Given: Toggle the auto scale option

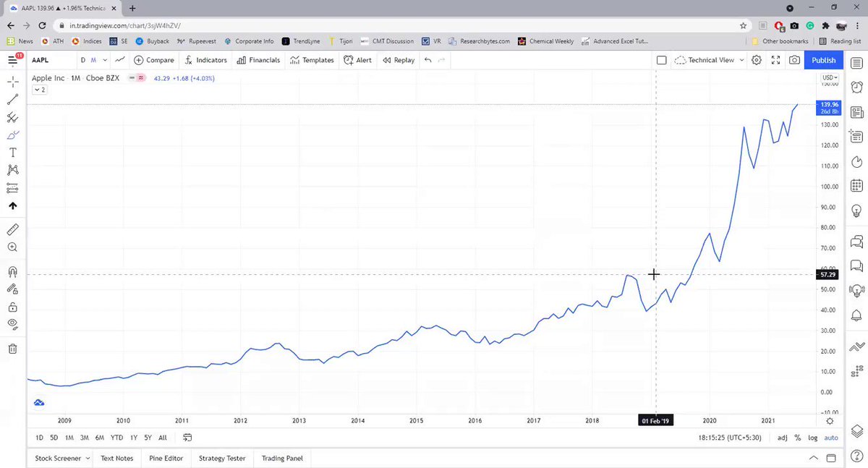Looking at the screenshot, I should pos(831,438).
